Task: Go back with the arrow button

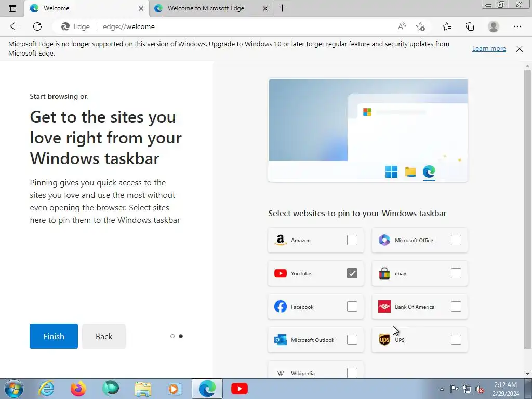Action: [14, 26]
